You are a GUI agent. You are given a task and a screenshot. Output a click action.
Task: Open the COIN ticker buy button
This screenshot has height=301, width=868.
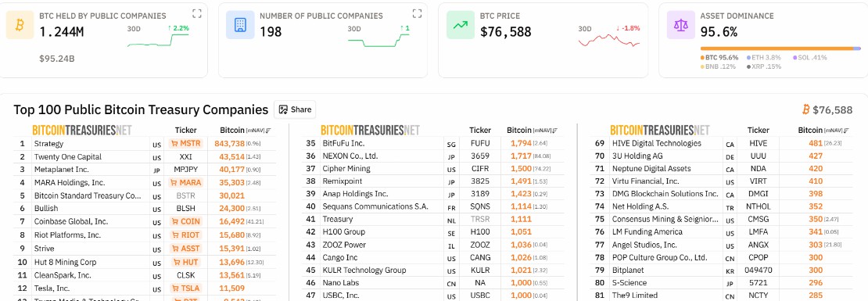tap(186, 221)
